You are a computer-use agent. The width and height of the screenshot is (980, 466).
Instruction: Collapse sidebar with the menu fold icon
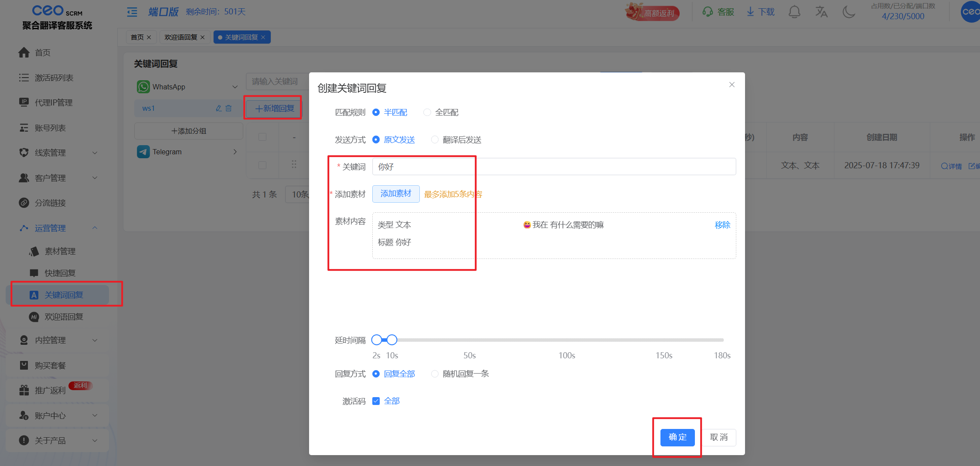(x=132, y=12)
